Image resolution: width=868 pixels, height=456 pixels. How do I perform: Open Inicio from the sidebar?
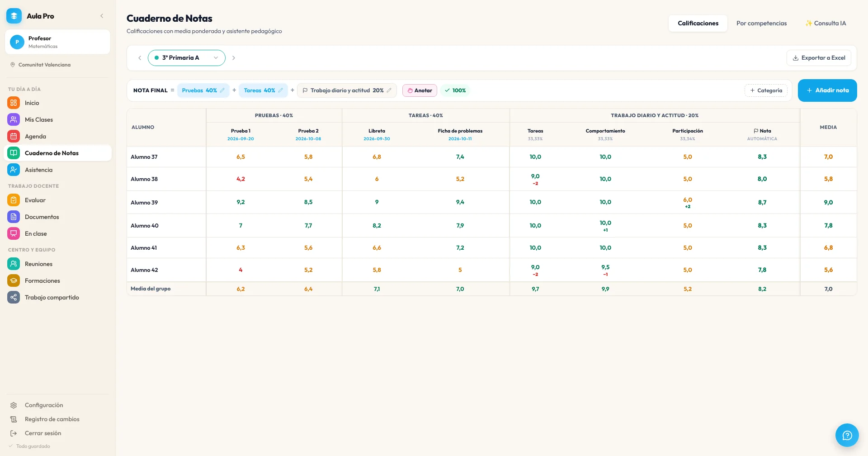click(57, 103)
